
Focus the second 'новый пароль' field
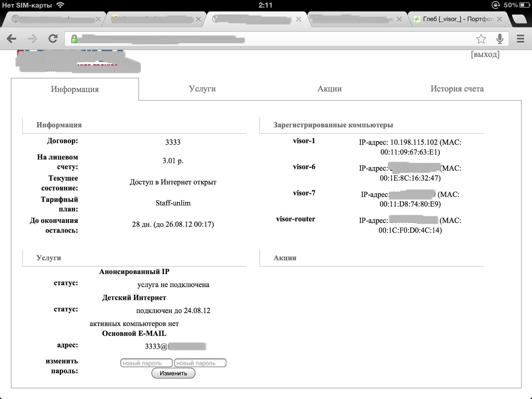pyautogui.click(x=200, y=363)
